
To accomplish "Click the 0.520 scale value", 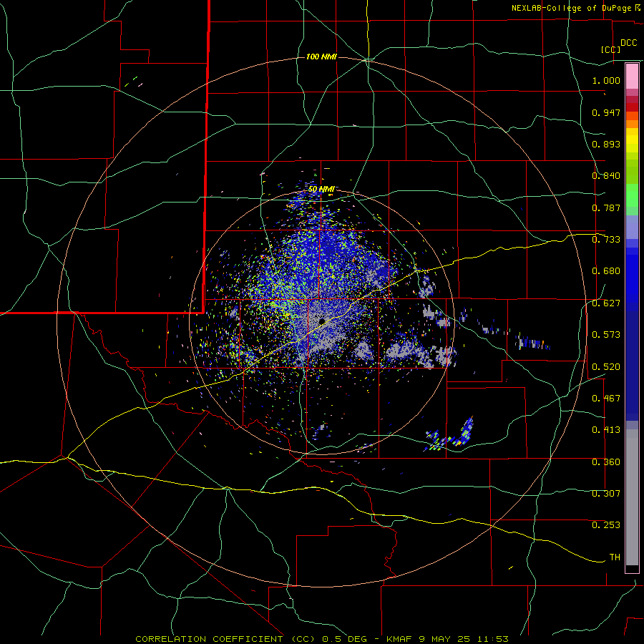I will (x=606, y=367).
